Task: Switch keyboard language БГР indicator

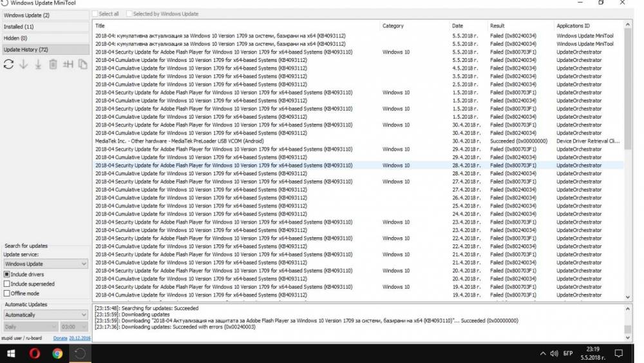Action: coord(568,353)
